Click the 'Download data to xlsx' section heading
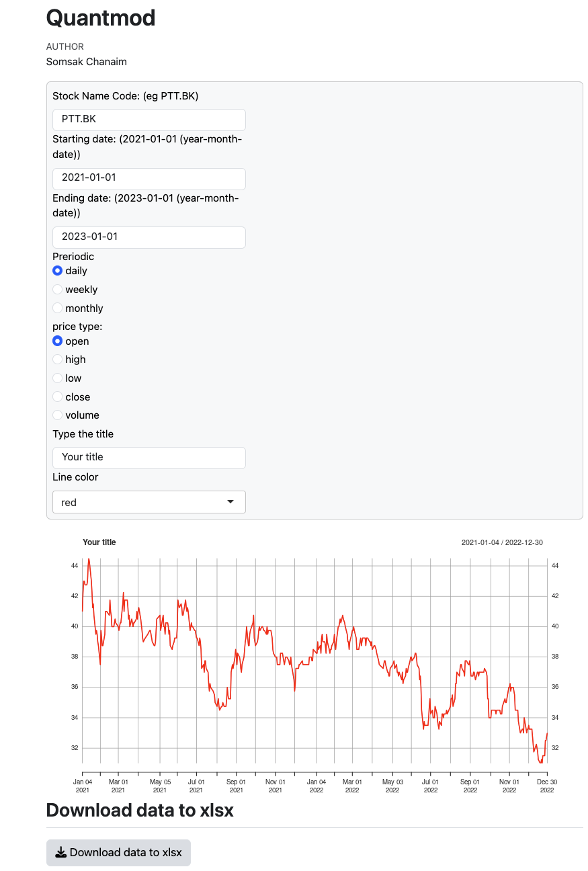588x871 pixels. point(140,811)
